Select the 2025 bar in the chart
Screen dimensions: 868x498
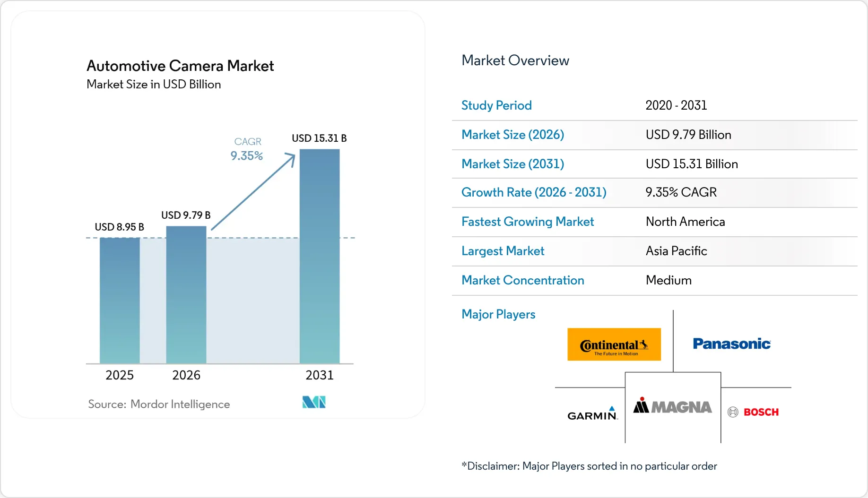120,301
